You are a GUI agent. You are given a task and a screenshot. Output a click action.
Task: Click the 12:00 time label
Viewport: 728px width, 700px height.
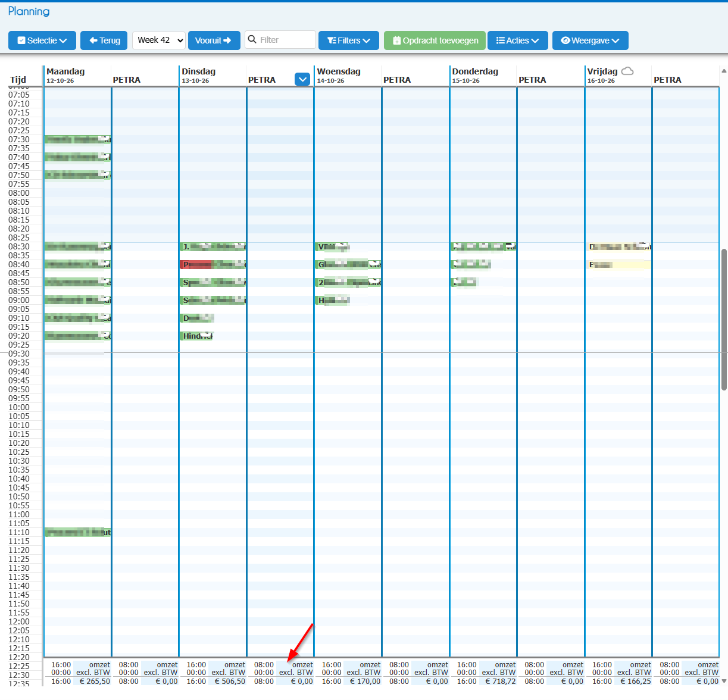19,621
